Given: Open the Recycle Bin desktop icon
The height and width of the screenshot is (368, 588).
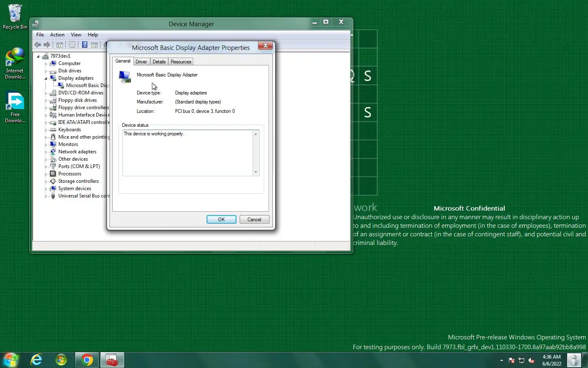Looking at the screenshot, I should tap(15, 17).
